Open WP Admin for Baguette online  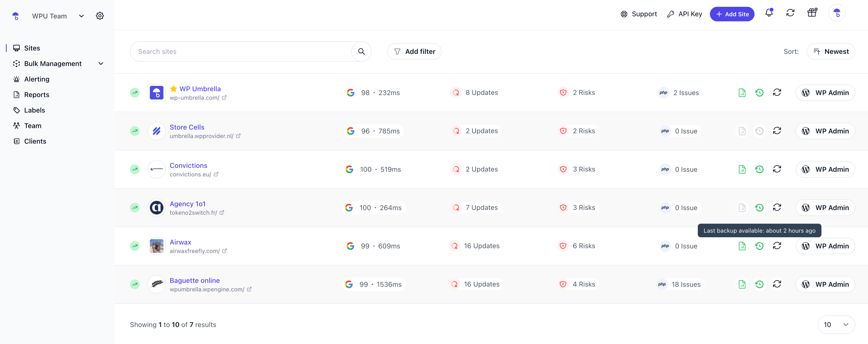(825, 284)
